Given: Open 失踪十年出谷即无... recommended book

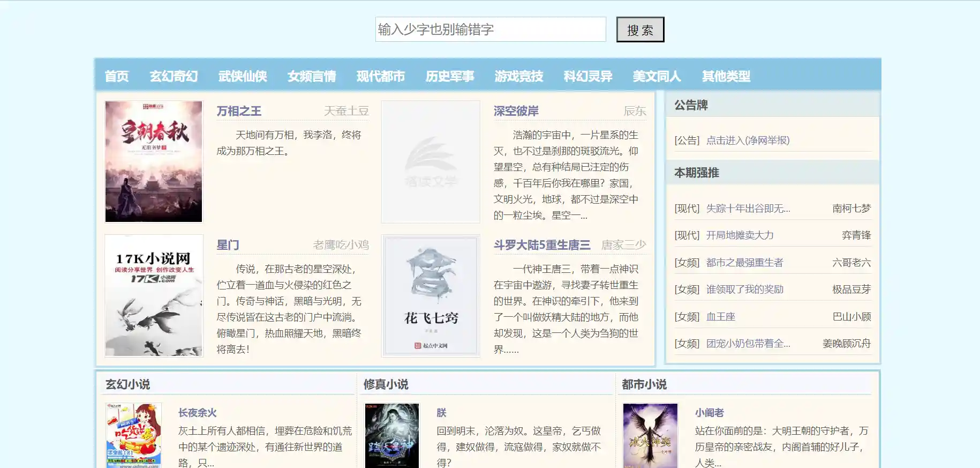Looking at the screenshot, I should coord(748,209).
